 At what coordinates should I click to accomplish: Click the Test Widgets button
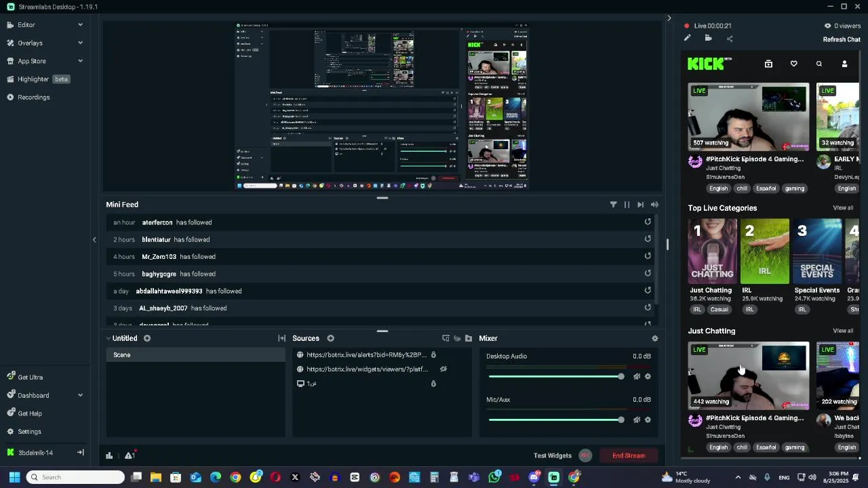click(552, 455)
